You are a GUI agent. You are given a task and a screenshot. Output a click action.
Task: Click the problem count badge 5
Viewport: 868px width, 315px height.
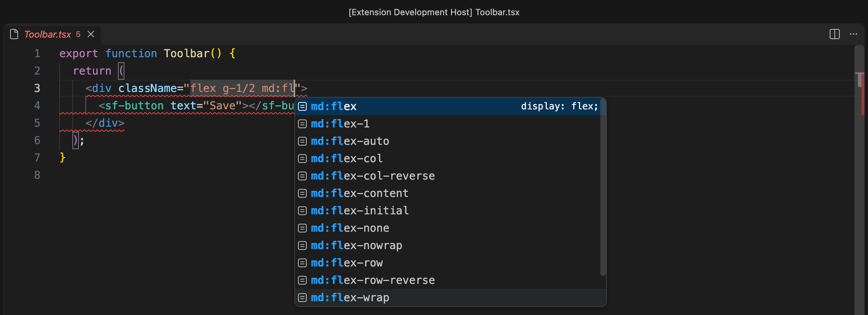pos(78,34)
